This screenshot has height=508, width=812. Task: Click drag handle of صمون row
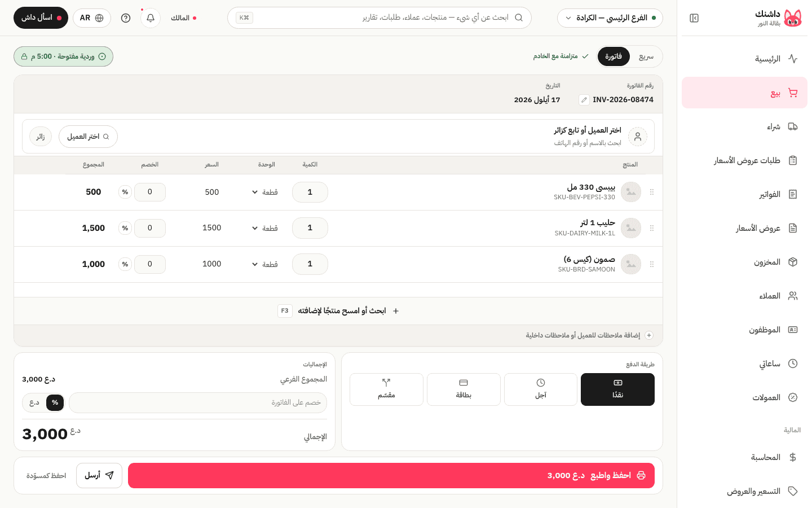click(652, 264)
